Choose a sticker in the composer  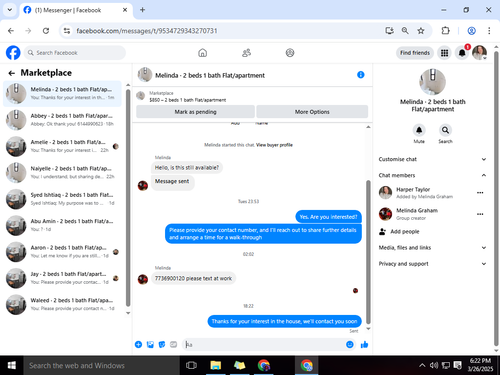point(162,344)
